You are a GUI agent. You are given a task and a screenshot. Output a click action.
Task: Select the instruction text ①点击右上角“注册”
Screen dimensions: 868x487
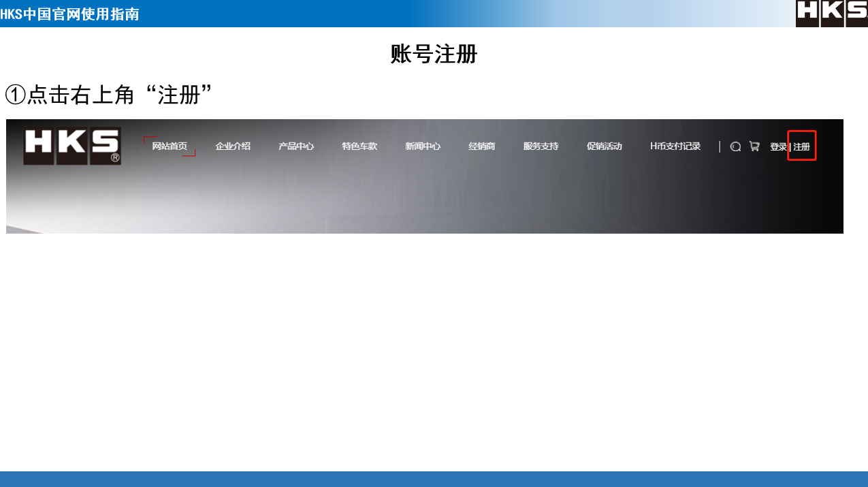tap(109, 95)
